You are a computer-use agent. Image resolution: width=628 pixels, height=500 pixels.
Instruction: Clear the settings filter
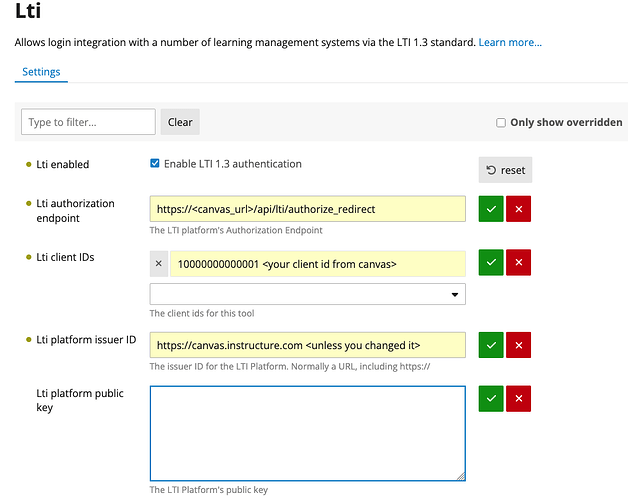pos(180,122)
